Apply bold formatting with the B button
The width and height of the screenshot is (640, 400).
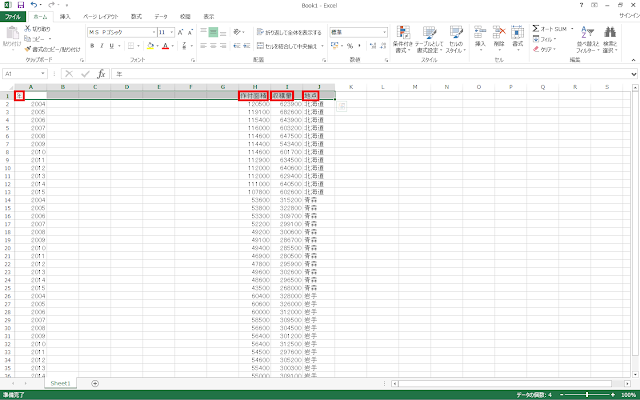pyautogui.click(x=92, y=46)
